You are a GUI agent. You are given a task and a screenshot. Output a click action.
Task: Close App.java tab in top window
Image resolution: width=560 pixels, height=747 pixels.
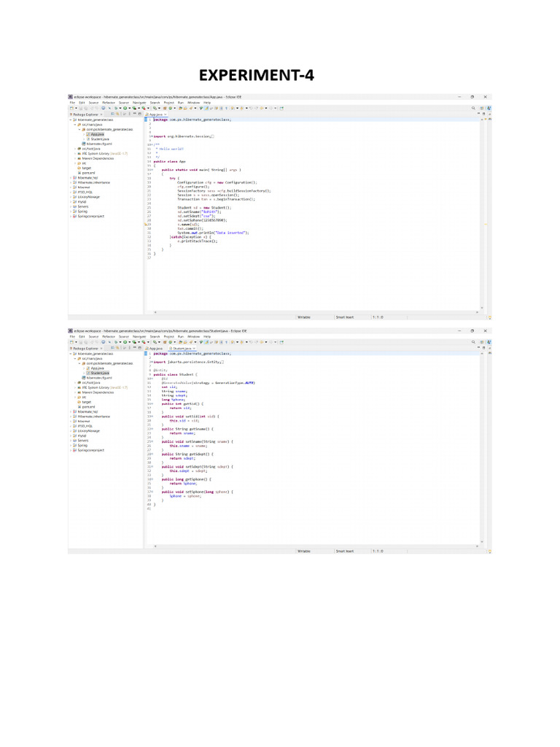point(166,115)
